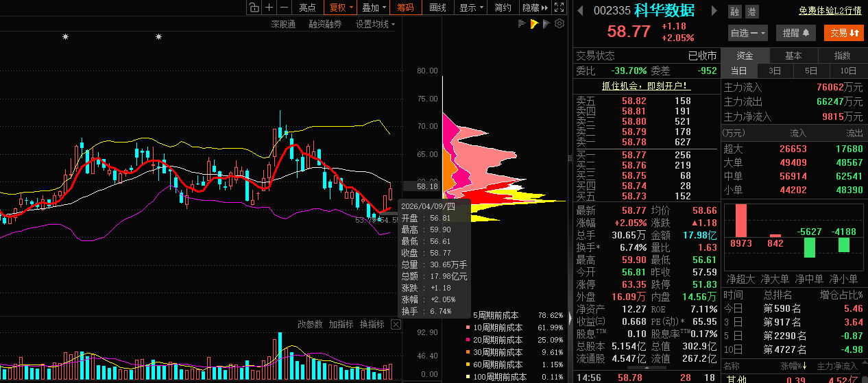Screen dimensions: 868x383
Task: Click the 30周期前成本 color swatch
Action: [468, 353]
